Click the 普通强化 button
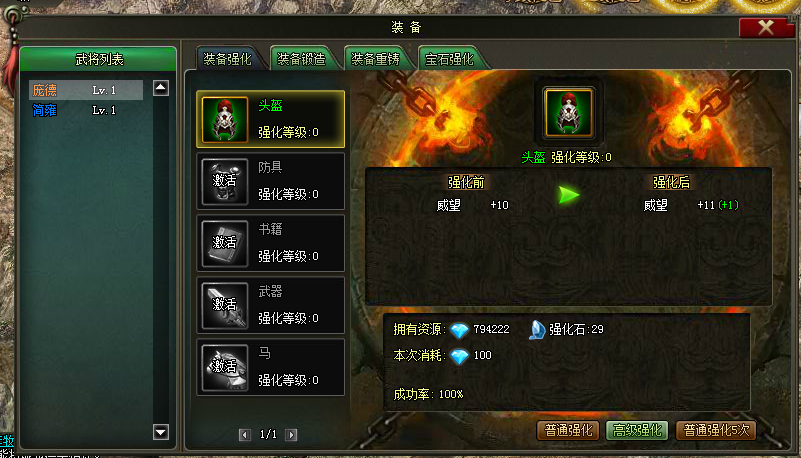This screenshot has height=458, width=801. pyautogui.click(x=568, y=430)
